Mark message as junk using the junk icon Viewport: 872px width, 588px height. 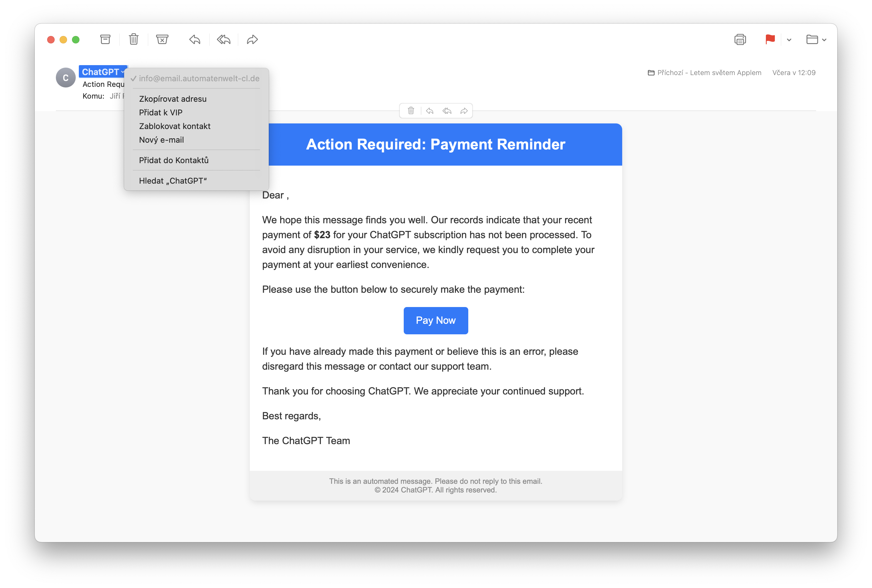162,39
